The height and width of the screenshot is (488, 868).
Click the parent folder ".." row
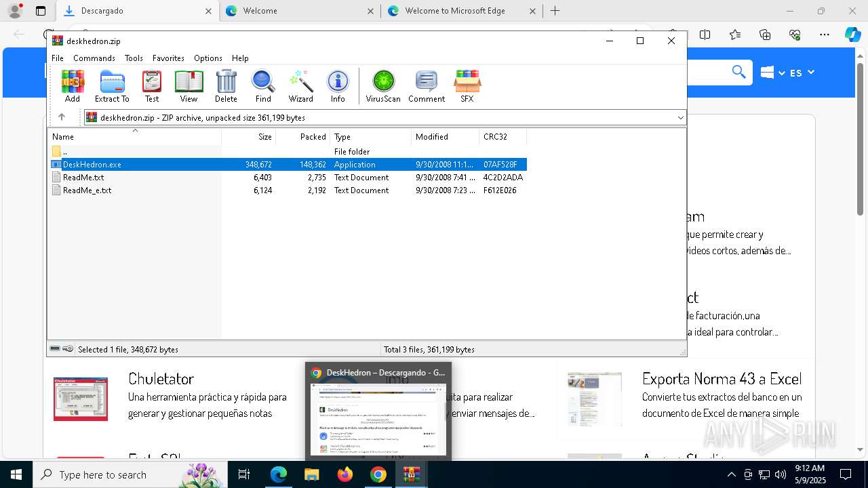coord(288,152)
